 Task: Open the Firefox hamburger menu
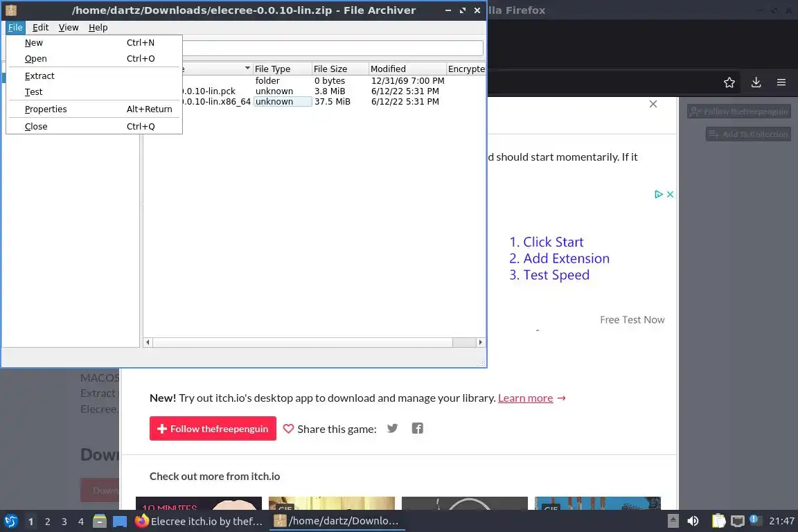point(781,82)
